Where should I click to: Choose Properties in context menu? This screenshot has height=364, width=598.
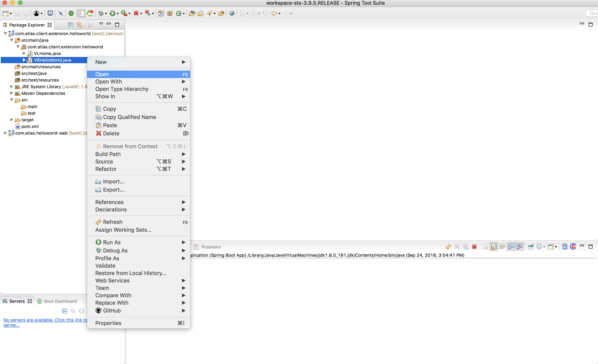[139, 323]
